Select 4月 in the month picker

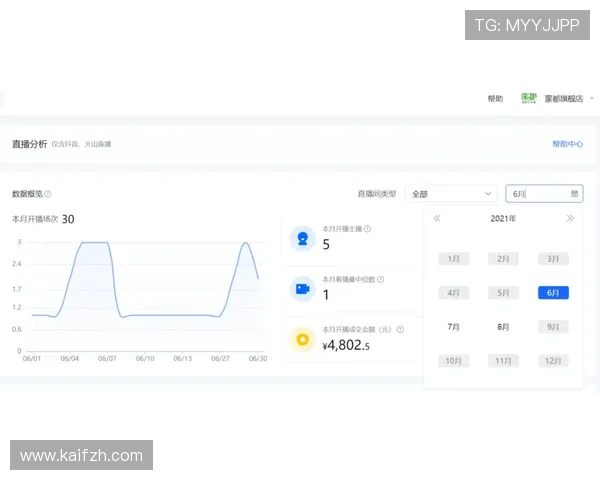(453, 293)
